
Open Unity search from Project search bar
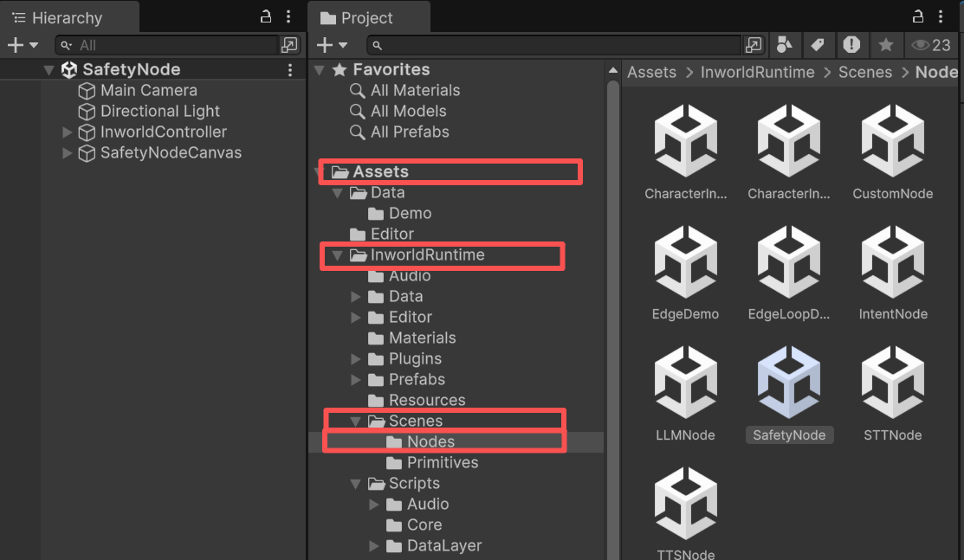click(x=754, y=44)
